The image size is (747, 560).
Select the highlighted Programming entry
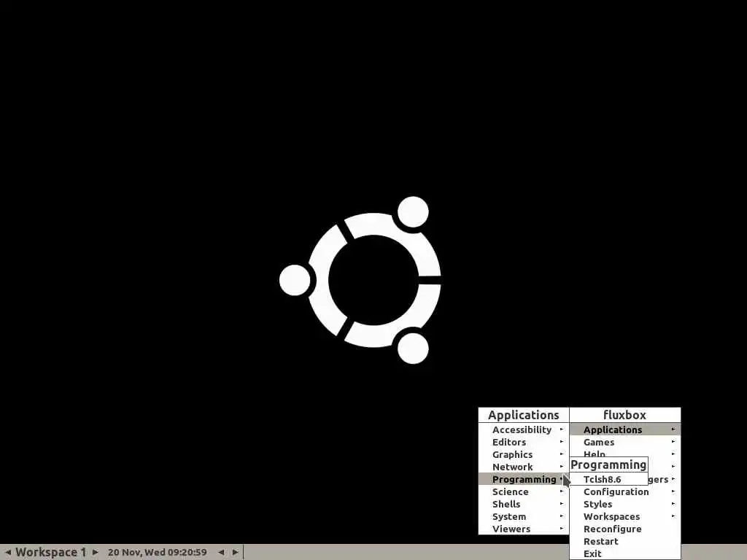pyautogui.click(x=524, y=479)
